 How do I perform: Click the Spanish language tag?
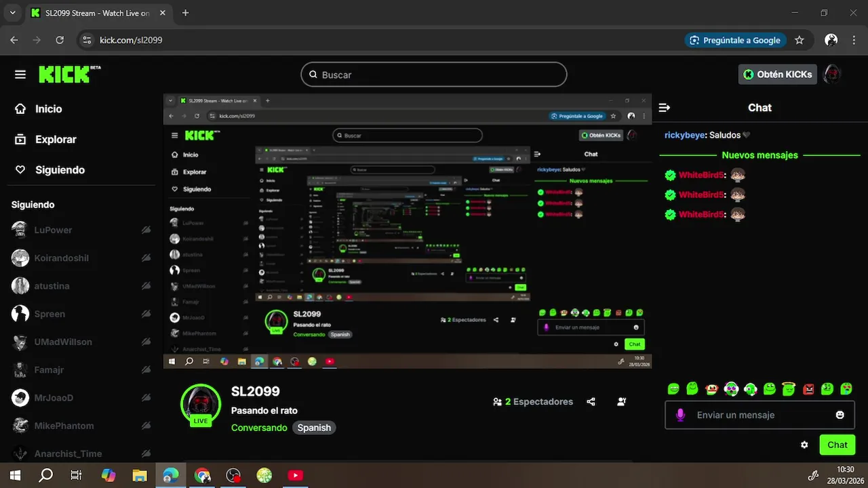coord(314,428)
